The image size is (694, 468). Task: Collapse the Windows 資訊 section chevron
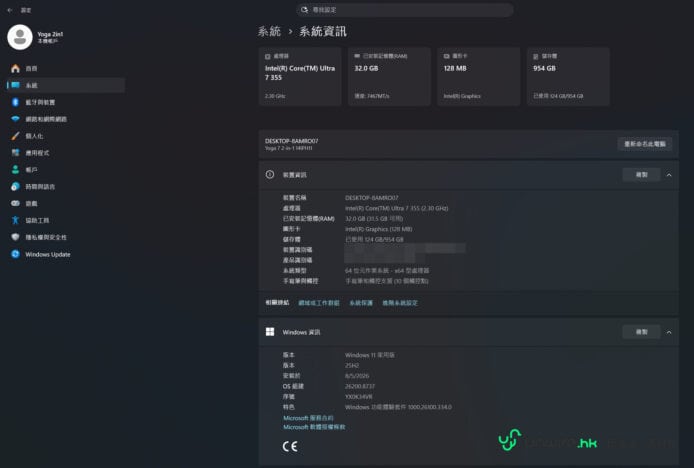pyautogui.click(x=669, y=332)
